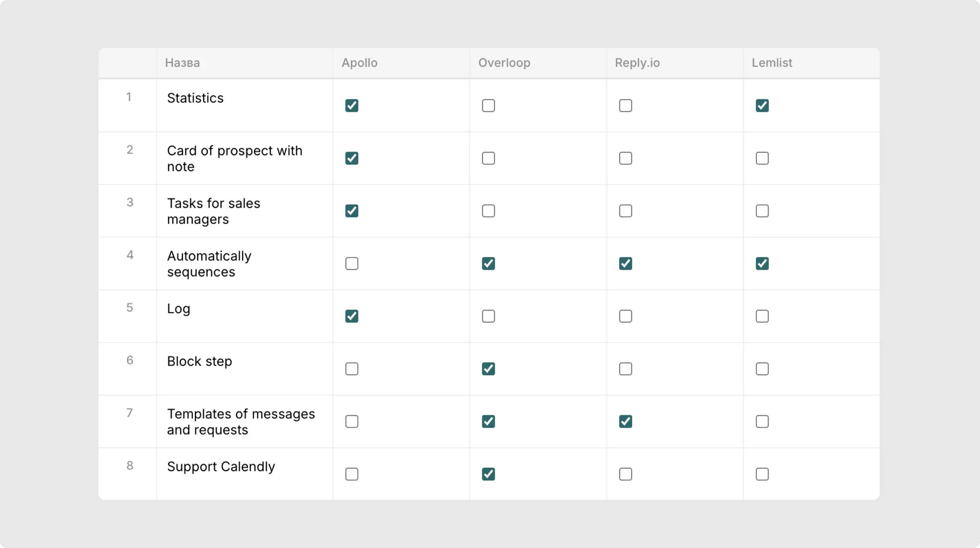This screenshot has width=980, height=548.
Task: Click the Apollo column header
Action: point(401,63)
